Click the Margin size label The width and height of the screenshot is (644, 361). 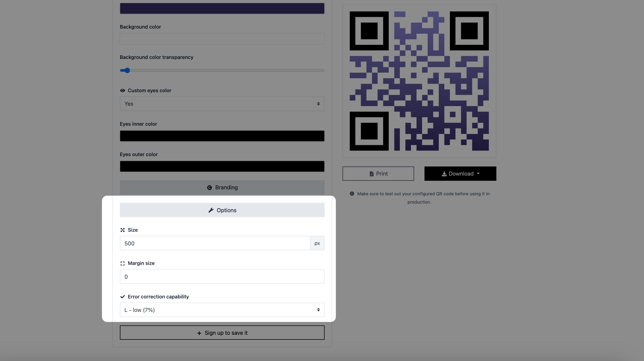tap(141, 263)
